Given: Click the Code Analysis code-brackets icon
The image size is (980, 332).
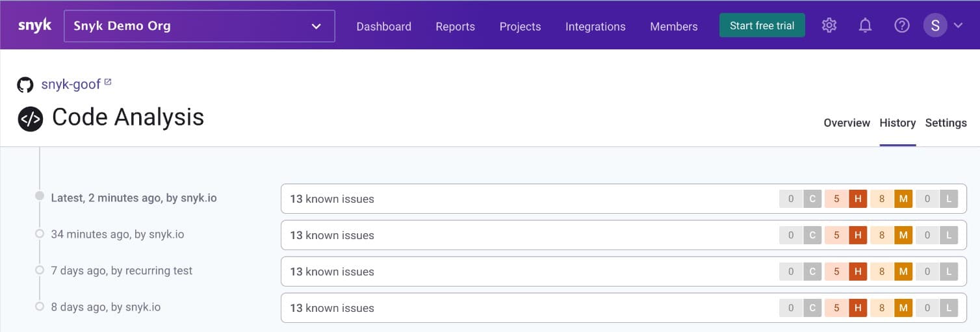Looking at the screenshot, I should 31,119.
